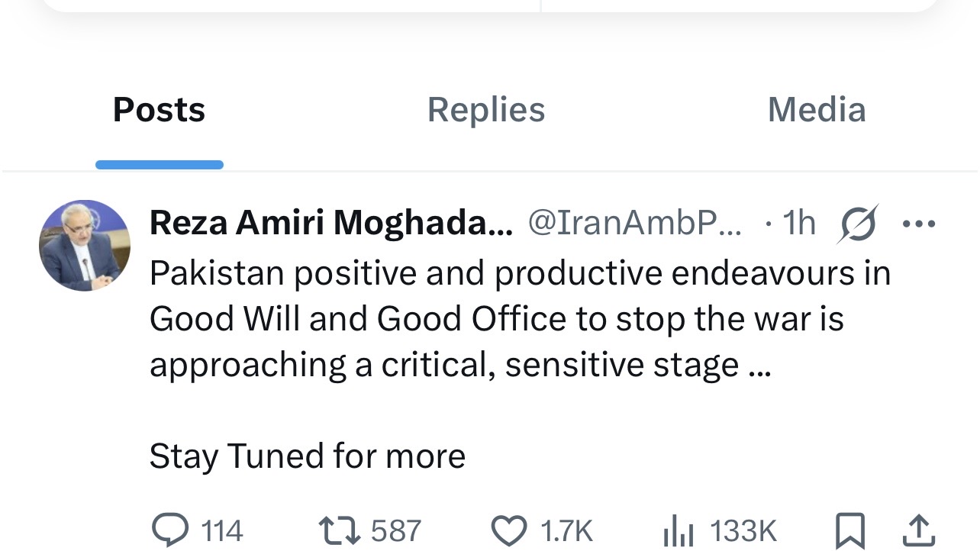Switch to the Replies tab
Image resolution: width=980 pixels, height=551 pixels.
point(486,110)
